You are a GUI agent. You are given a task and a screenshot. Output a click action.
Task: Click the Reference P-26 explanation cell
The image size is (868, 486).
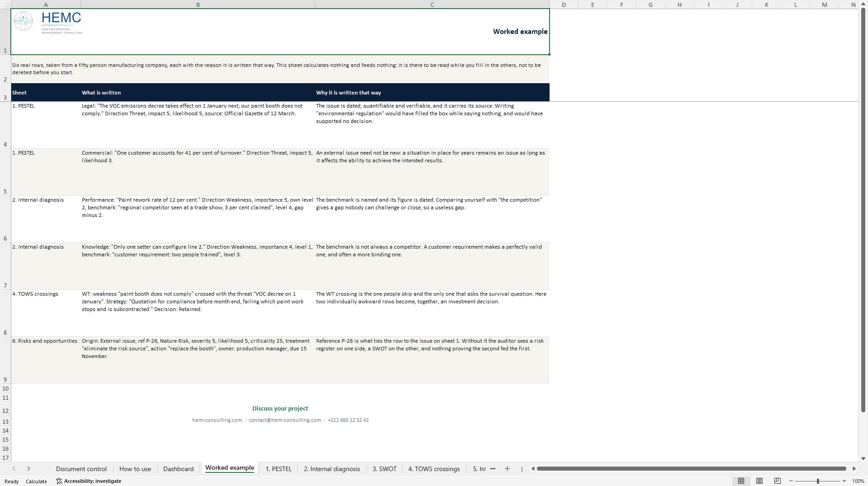click(432, 360)
